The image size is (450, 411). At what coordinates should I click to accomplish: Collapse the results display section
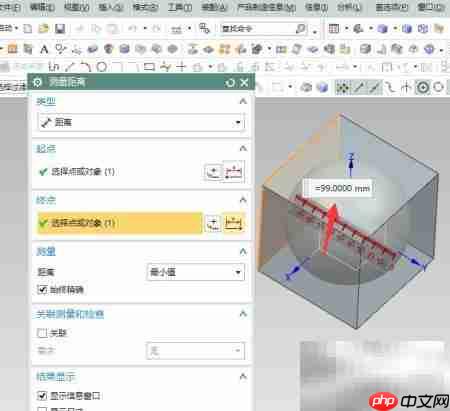point(243,377)
